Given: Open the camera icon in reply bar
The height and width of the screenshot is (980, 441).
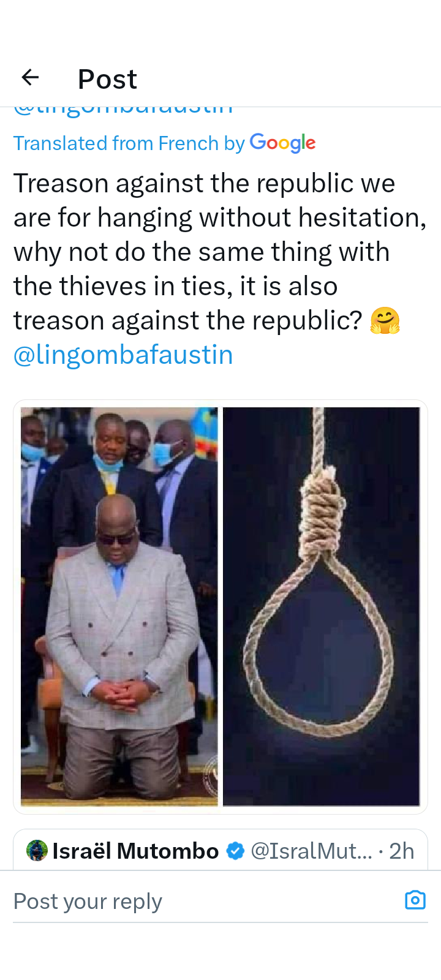Looking at the screenshot, I should [x=415, y=900].
